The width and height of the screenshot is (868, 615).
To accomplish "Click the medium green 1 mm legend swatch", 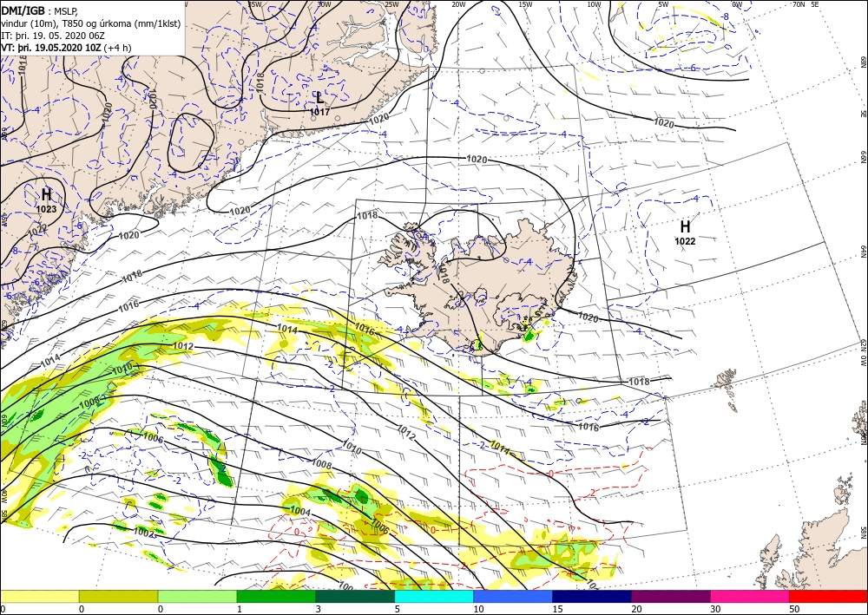I will pos(276,597).
